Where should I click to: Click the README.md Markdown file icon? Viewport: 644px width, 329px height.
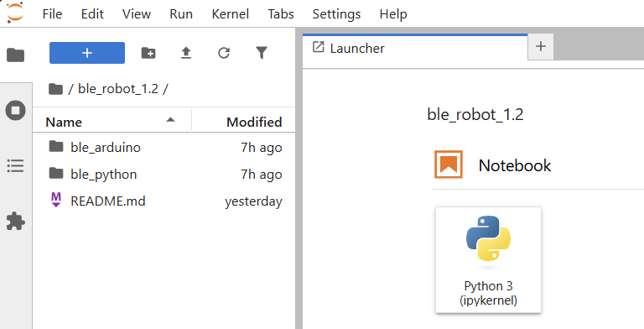[56, 200]
